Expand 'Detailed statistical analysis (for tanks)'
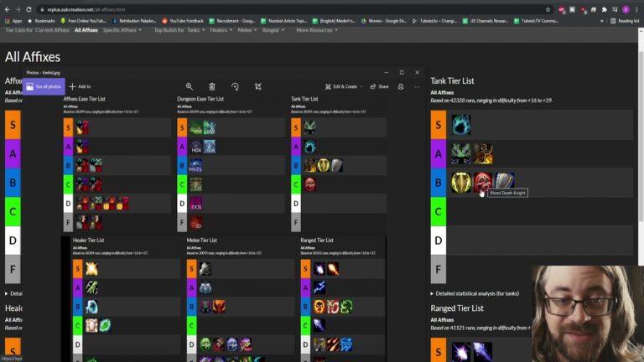This screenshot has height=362, width=644. click(475, 293)
